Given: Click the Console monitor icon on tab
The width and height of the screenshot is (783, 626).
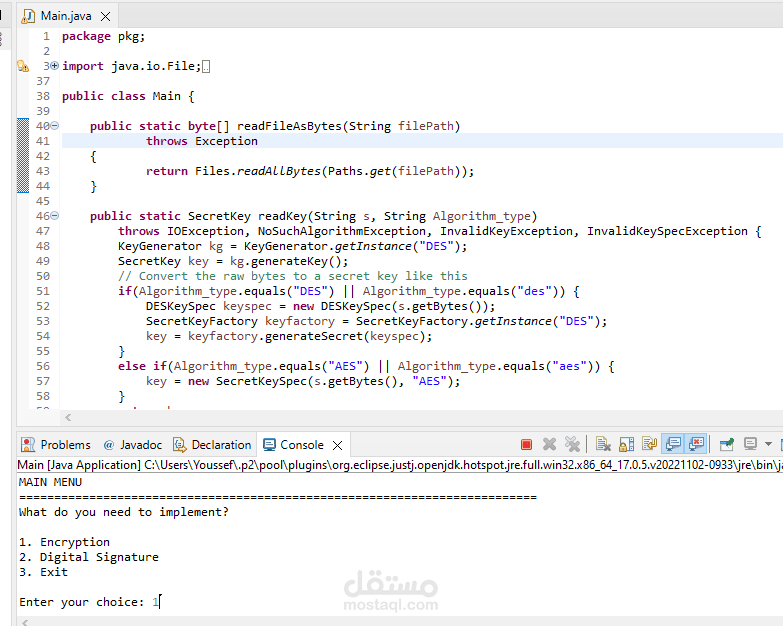Looking at the screenshot, I should pyautogui.click(x=269, y=444).
